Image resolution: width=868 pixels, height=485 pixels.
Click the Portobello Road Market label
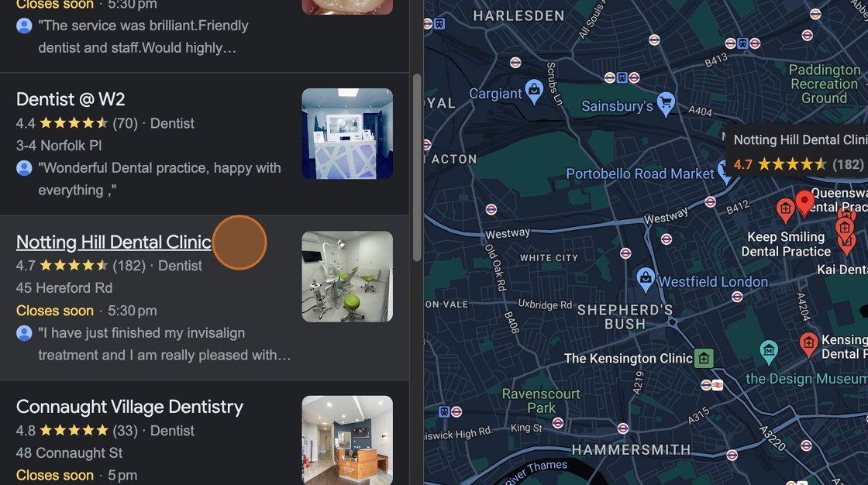click(640, 174)
